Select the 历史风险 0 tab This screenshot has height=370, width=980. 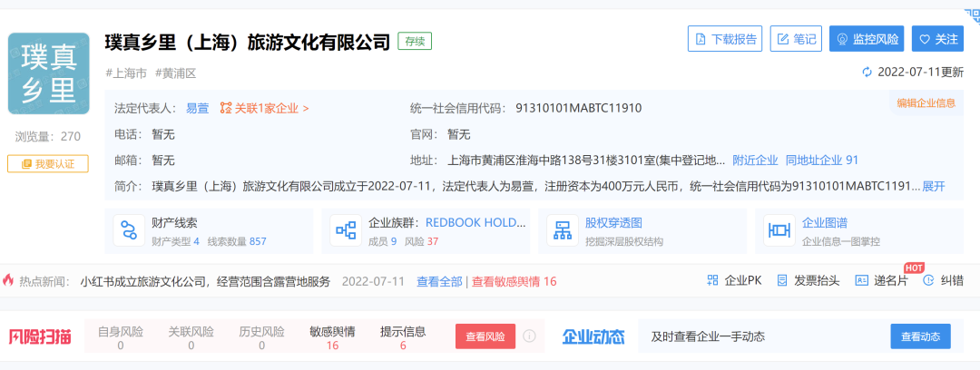[x=262, y=337]
